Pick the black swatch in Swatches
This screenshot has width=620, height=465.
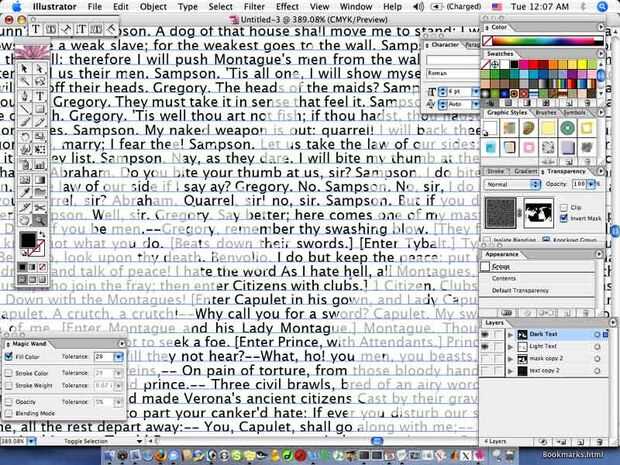(514, 64)
